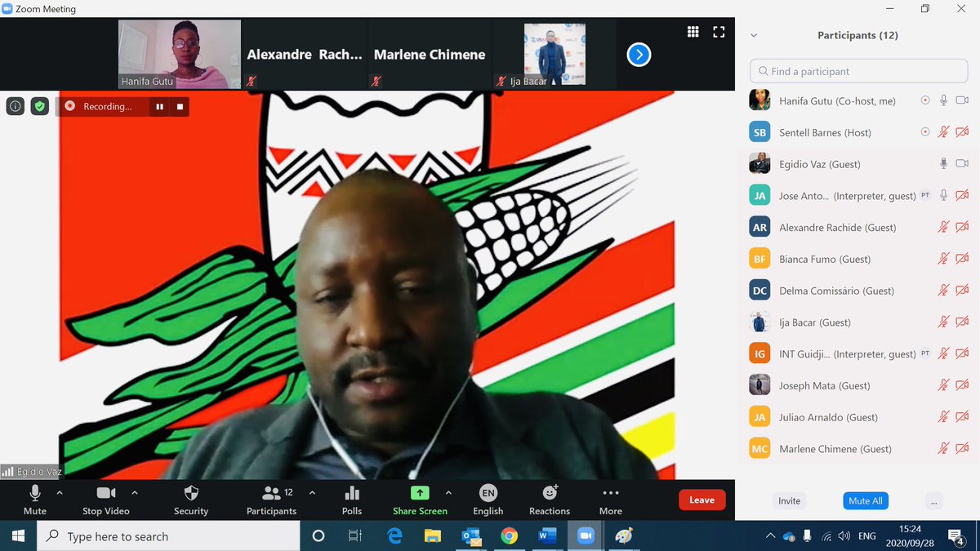This screenshot has width=980, height=551.
Task: Open the Polls feature
Action: tap(352, 500)
